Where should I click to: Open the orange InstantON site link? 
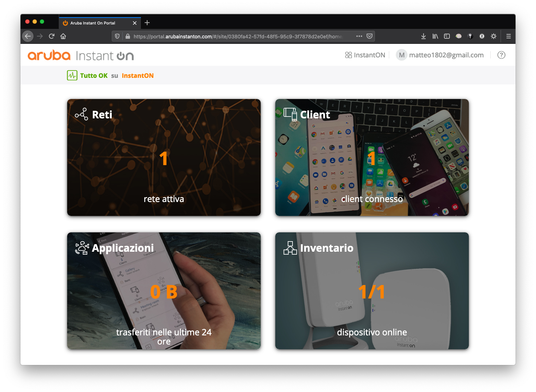point(138,76)
